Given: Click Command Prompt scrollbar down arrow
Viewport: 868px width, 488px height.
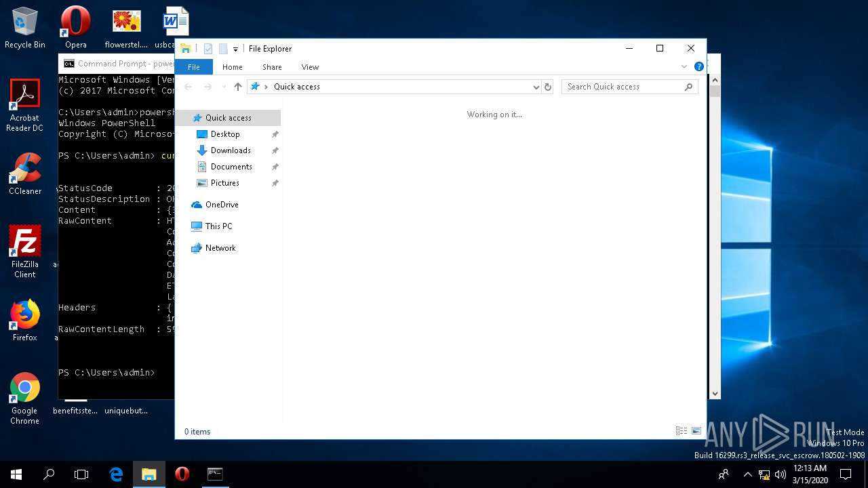Looking at the screenshot, I should 714,393.
